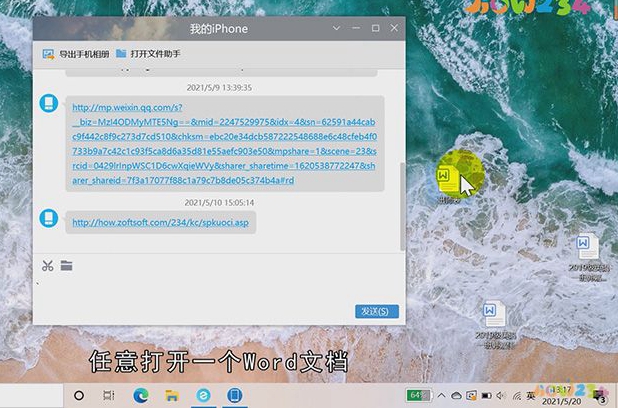Click the 2021/5/9 13:39:35 timestamp
Screen dimensions: 618x408
coord(219,88)
